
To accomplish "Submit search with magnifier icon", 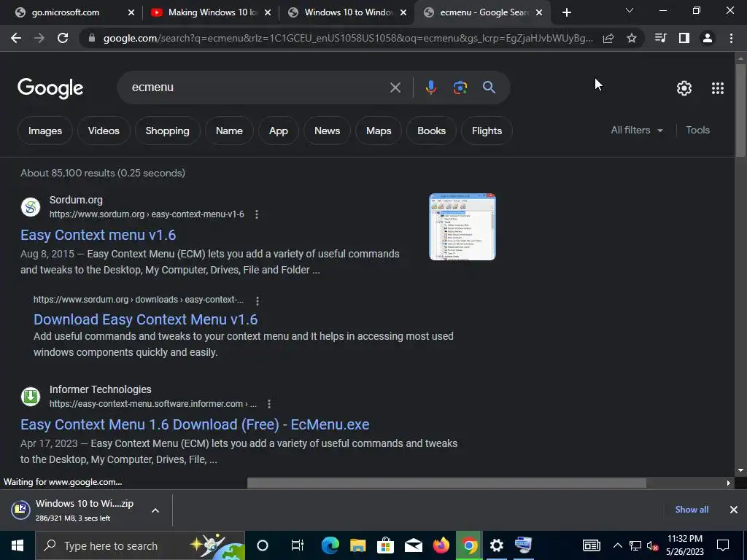I will [x=489, y=87].
